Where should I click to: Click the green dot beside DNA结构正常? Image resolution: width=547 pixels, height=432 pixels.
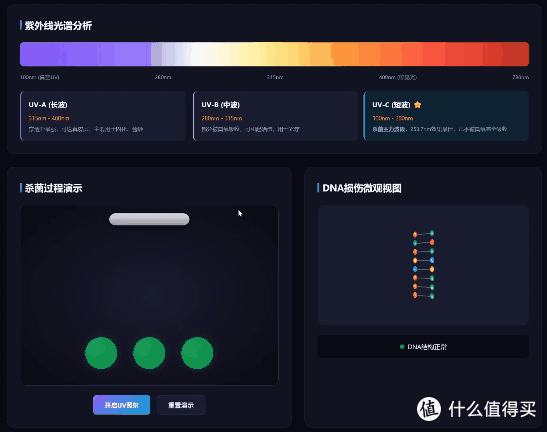point(402,347)
